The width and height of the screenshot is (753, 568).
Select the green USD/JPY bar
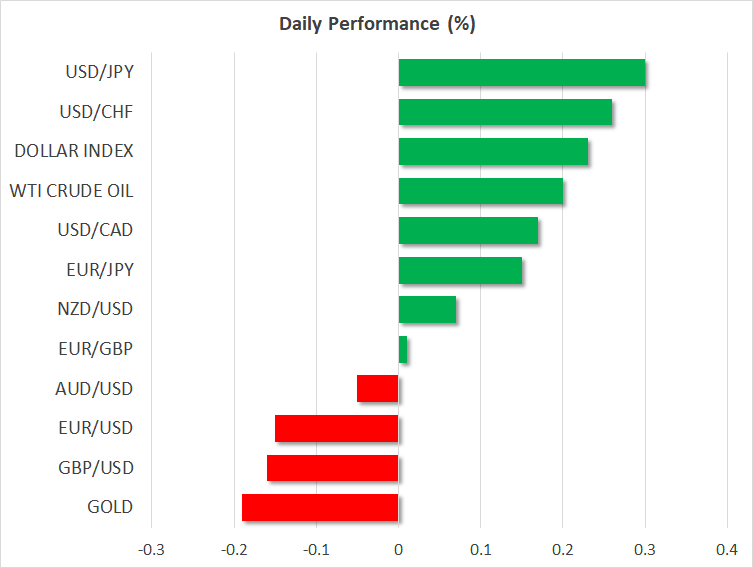[521, 73]
